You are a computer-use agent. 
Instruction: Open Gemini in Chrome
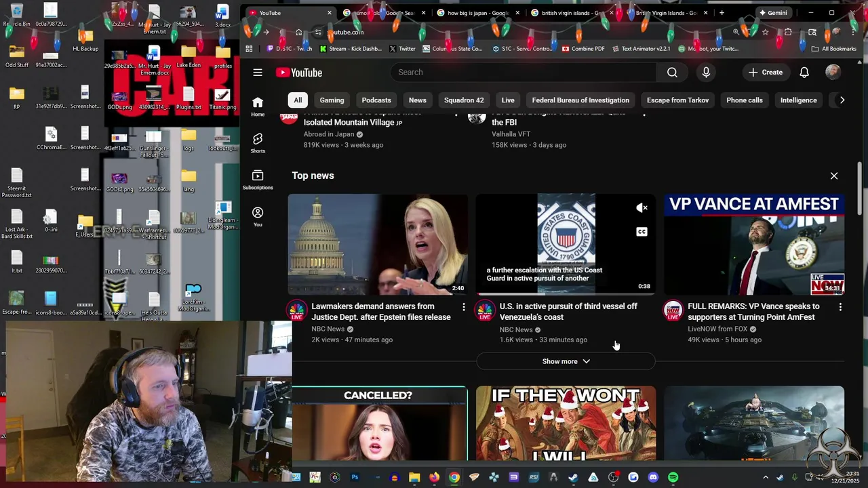[773, 13]
